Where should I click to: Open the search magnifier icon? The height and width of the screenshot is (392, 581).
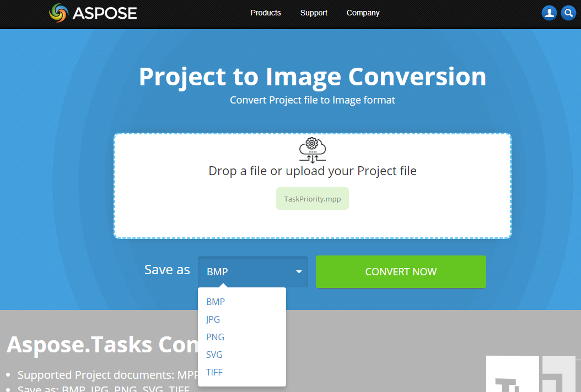pos(568,13)
